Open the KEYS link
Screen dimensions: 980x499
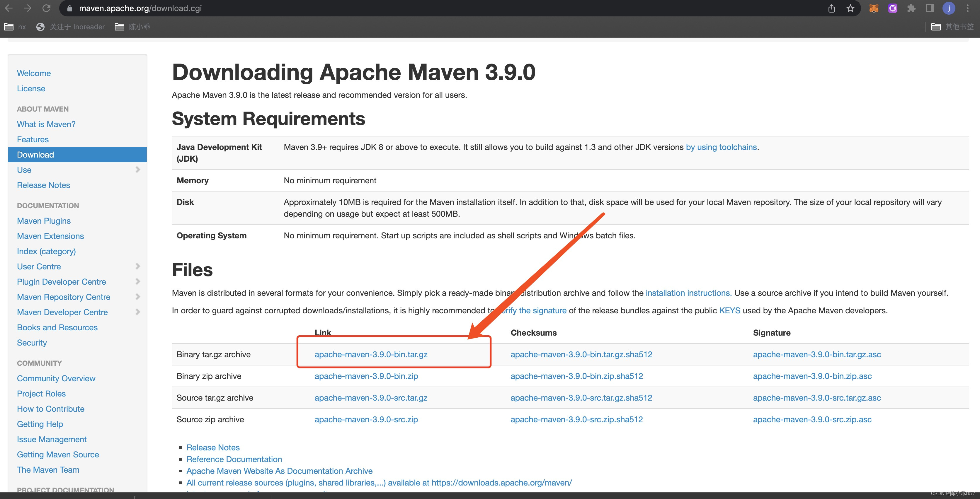730,310
